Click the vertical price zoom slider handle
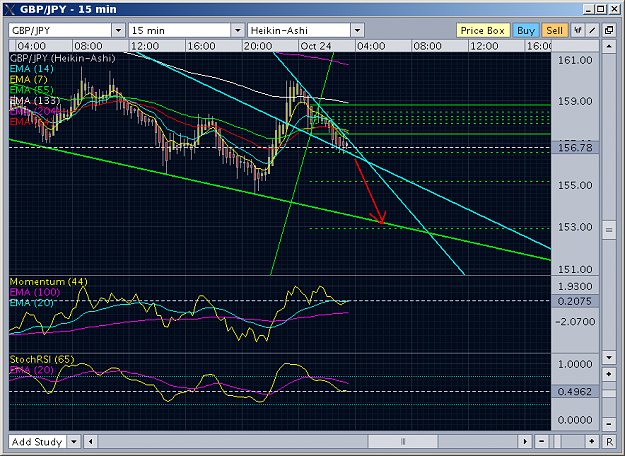The height and width of the screenshot is (456, 625). [609, 393]
